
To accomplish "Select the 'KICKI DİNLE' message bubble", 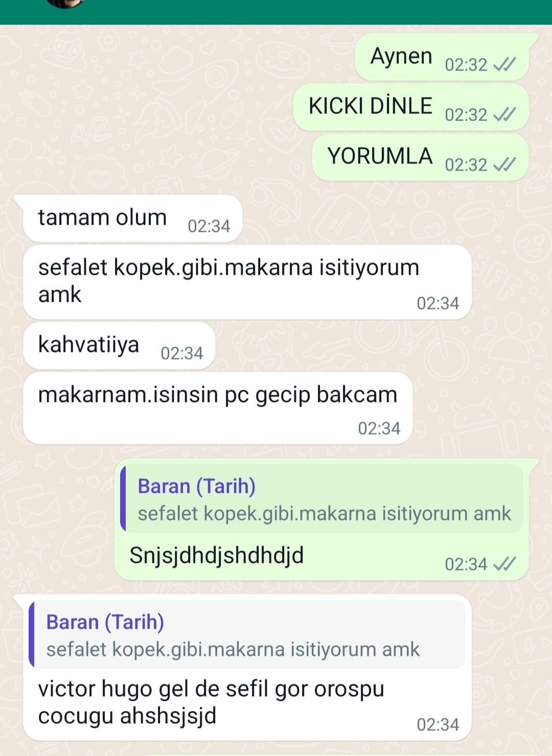I will point(411,107).
